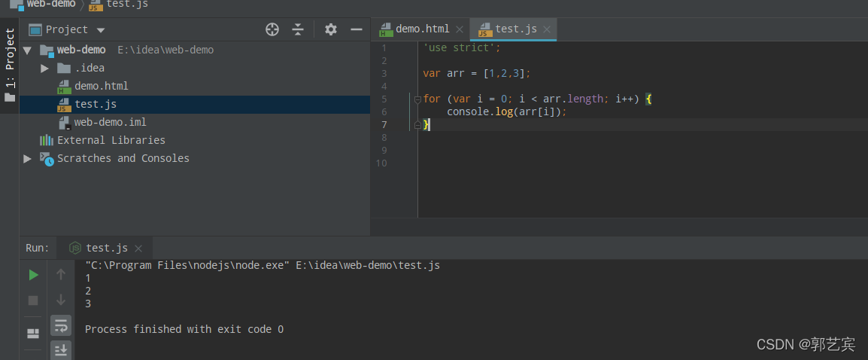Close the test.js run tab
The image size is (868, 360).
[x=138, y=249]
